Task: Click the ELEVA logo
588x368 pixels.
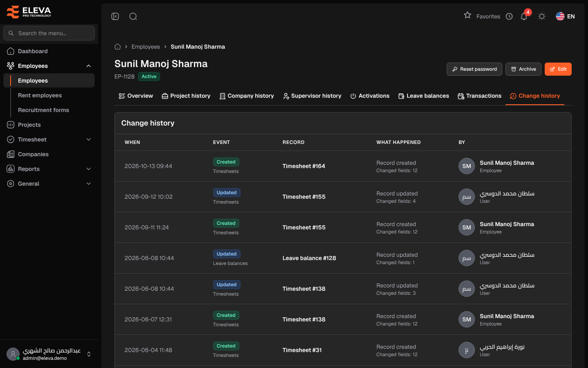Action: click(29, 12)
